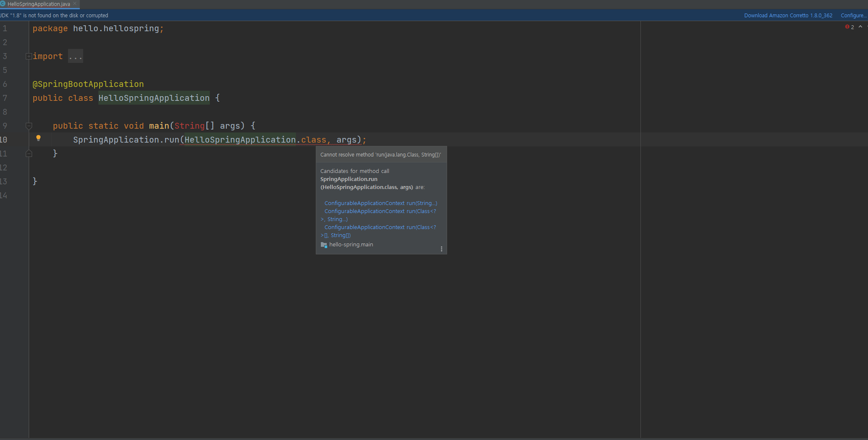Click the underlined HelloSpringApplication.class argument

point(255,140)
